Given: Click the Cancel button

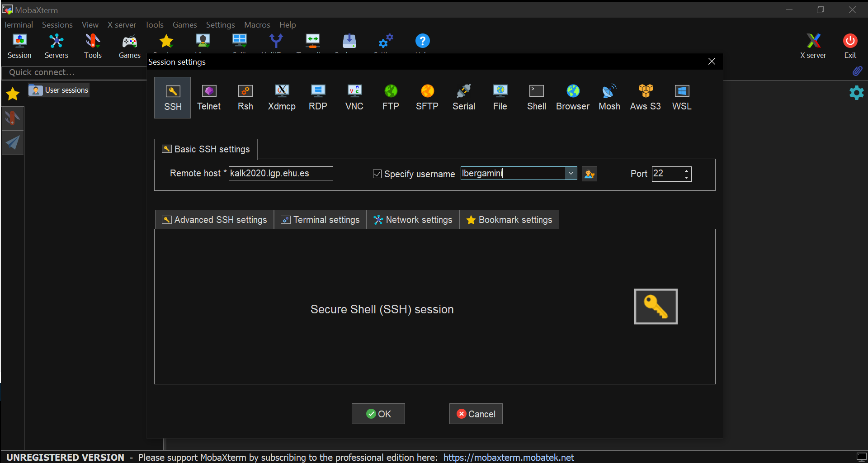Looking at the screenshot, I should click(x=476, y=414).
